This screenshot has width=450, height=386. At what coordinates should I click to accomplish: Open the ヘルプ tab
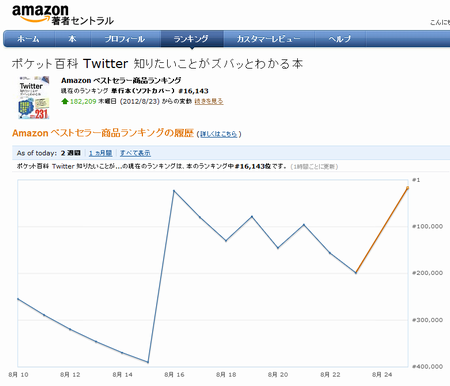pos(340,39)
